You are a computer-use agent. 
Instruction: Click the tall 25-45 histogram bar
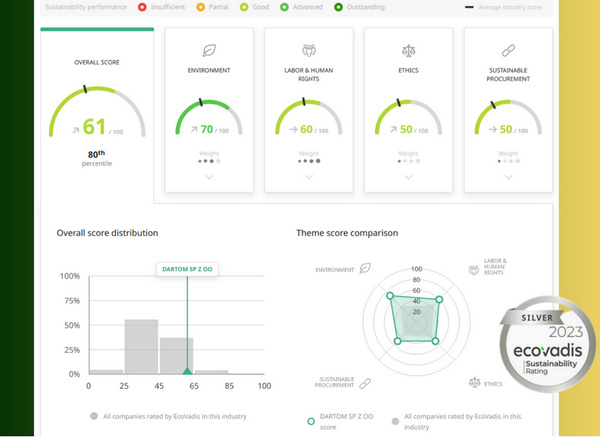[x=141, y=347]
